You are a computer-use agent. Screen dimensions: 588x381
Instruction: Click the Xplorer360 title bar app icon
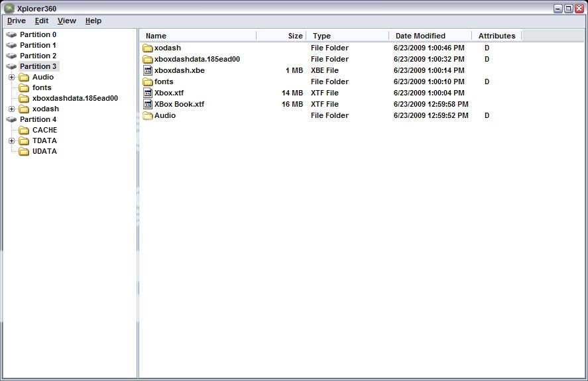pos(9,8)
